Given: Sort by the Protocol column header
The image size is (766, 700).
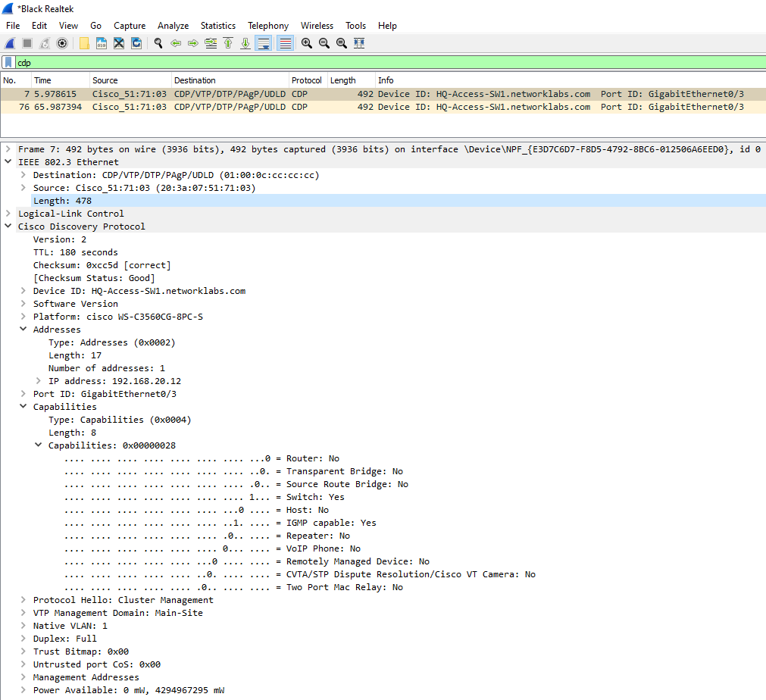Looking at the screenshot, I should [308, 80].
